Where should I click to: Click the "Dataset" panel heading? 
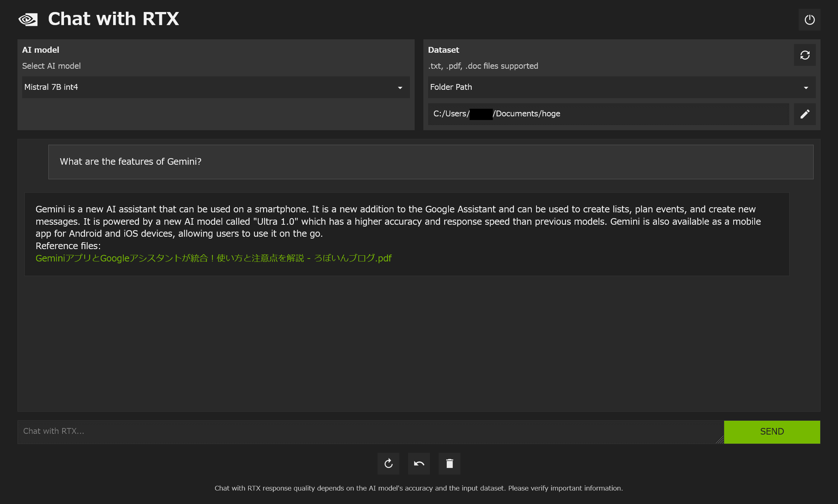[x=443, y=50]
